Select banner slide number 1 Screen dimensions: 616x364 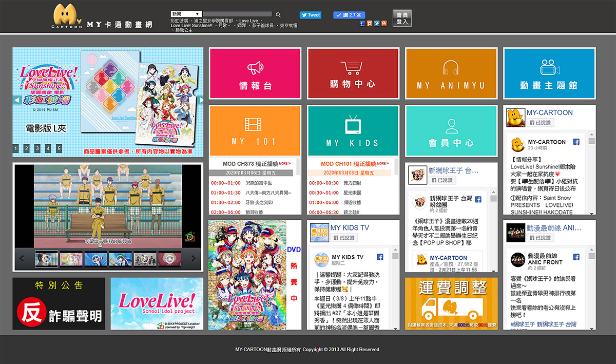16,148
